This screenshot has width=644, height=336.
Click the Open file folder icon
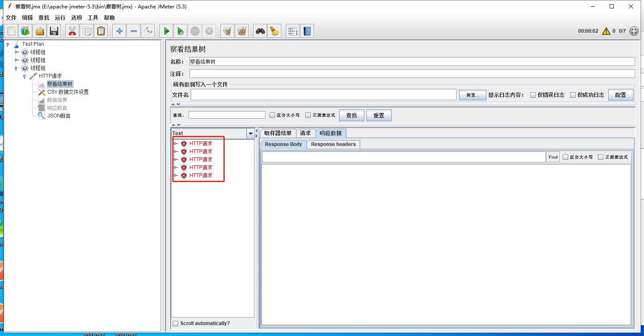[40, 31]
